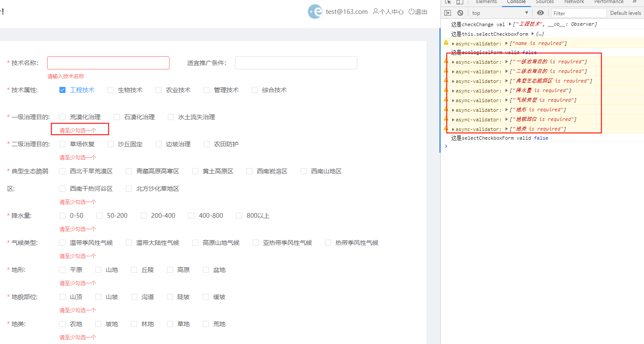Check the 北方沙化草地区 checkbox
644x344 pixels.
[129, 189]
